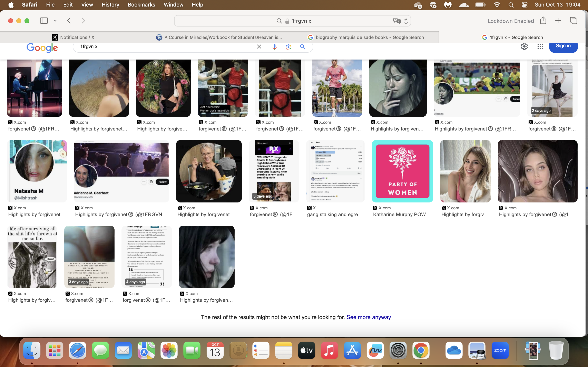The width and height of the screenshot is (588, 367).
Task: Toggle the Safari sidebar
Action: point(44,21)
